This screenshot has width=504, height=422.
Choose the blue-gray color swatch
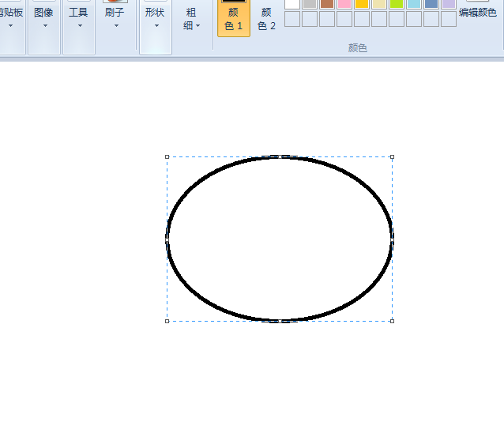431,3
